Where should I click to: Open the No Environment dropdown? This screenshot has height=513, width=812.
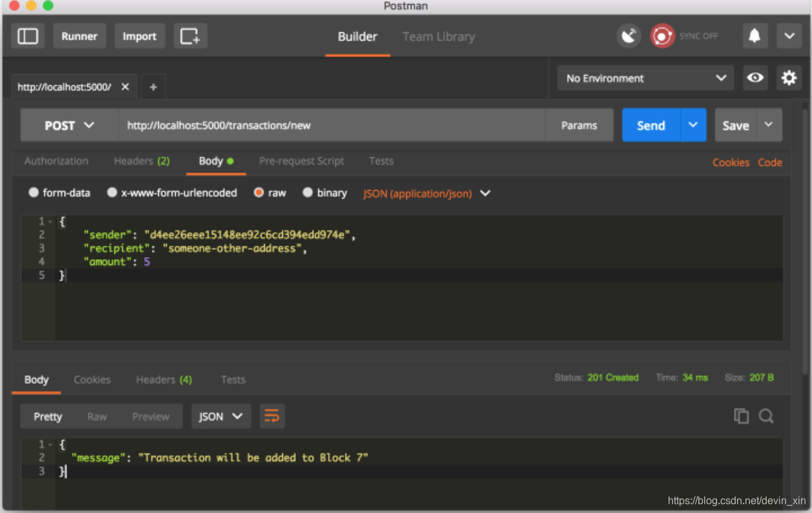point(645,78)
